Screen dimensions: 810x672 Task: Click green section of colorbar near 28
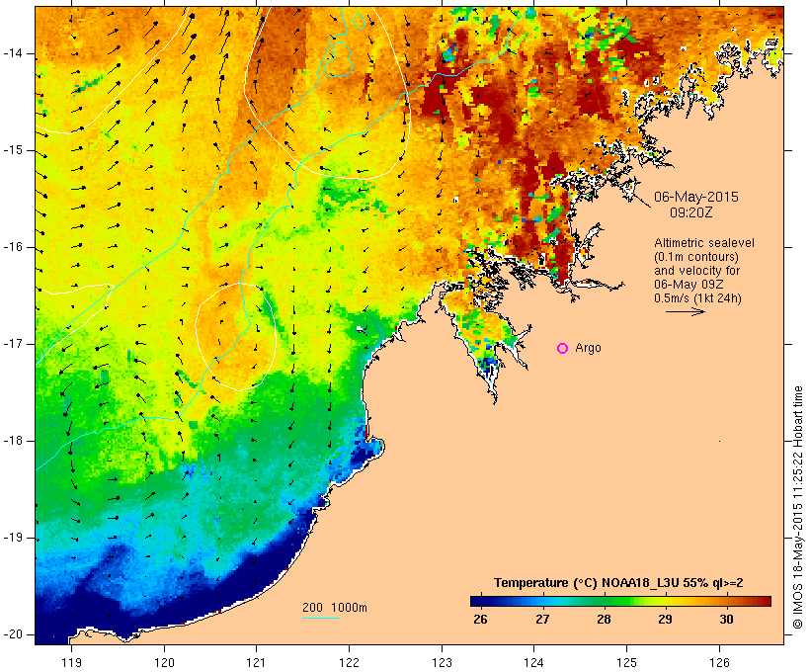[x=604, y=601]
